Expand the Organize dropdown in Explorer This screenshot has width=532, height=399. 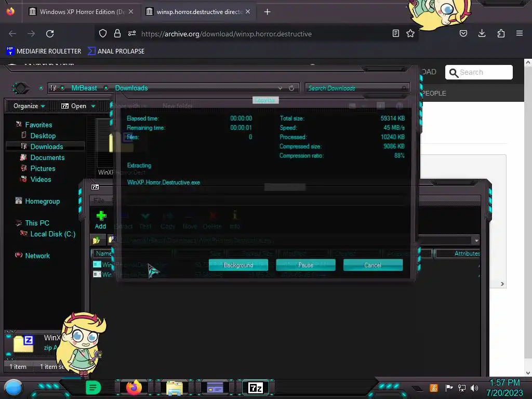click(29, 106)
